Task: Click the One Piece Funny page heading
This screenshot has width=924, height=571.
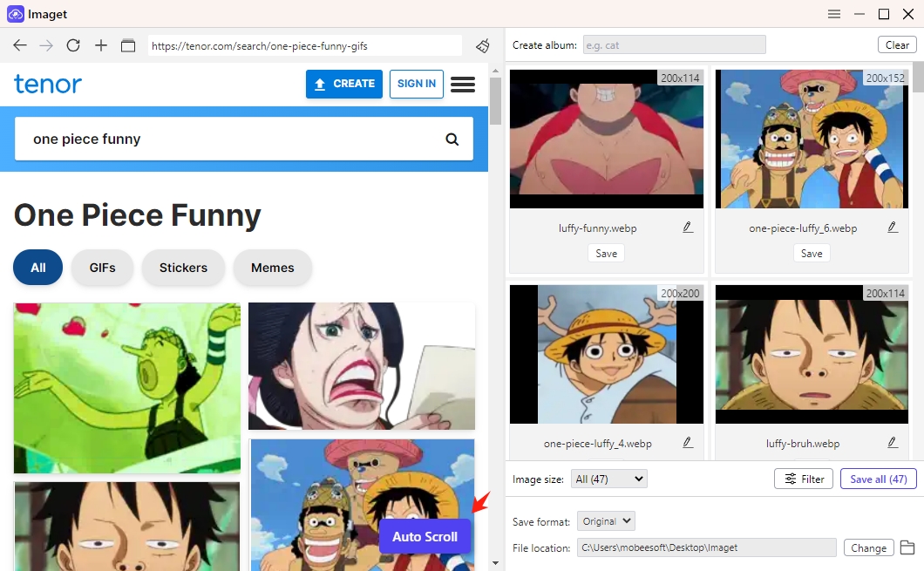Action: 138,215
